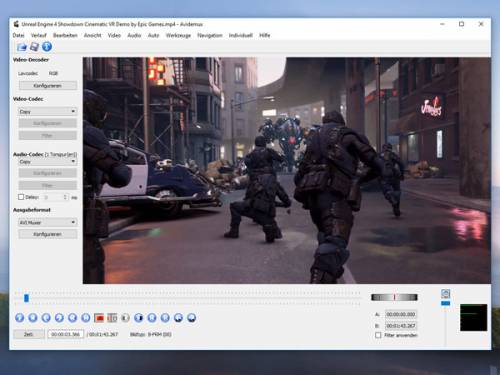500x375 pixels.
Task: Start playback with the first round Play button
Action: click(20, 318)
